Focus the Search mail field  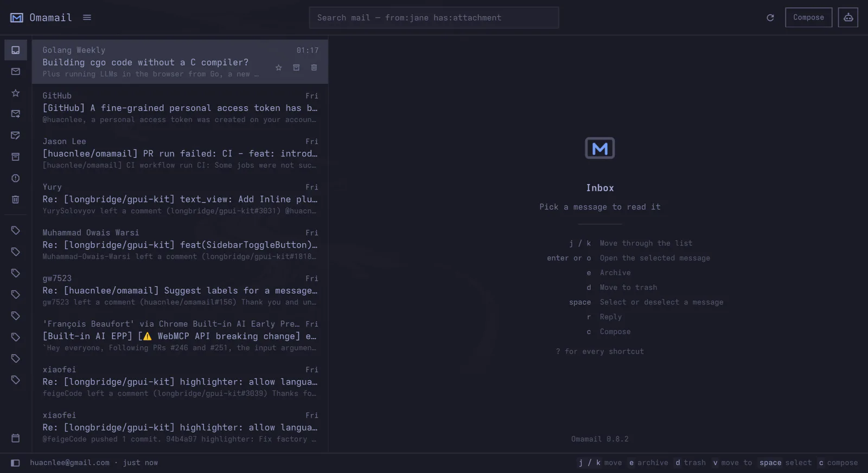434,17
